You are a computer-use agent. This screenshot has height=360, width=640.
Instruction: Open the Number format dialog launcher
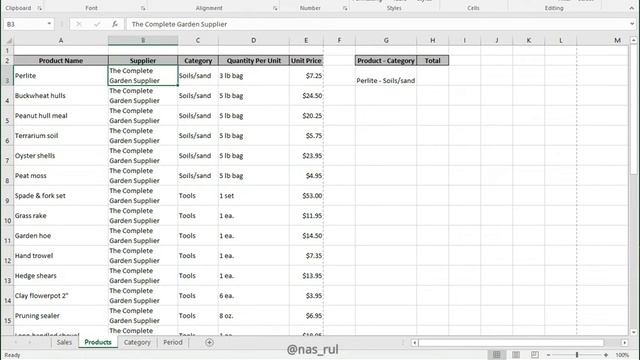tap(345, 8)
